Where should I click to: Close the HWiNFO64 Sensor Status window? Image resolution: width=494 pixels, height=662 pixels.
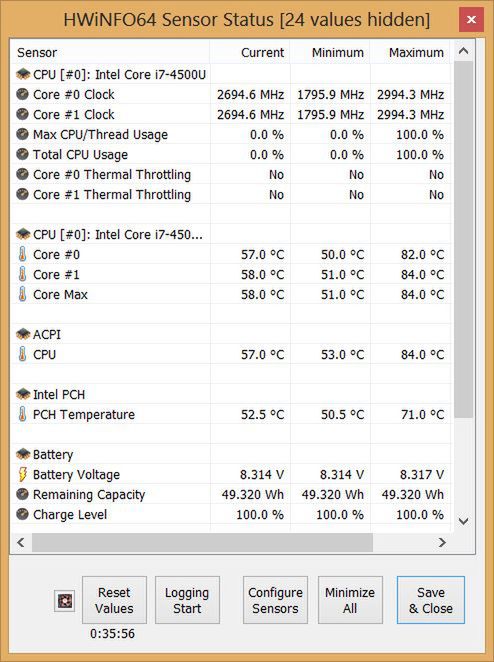tap(471, 19)
